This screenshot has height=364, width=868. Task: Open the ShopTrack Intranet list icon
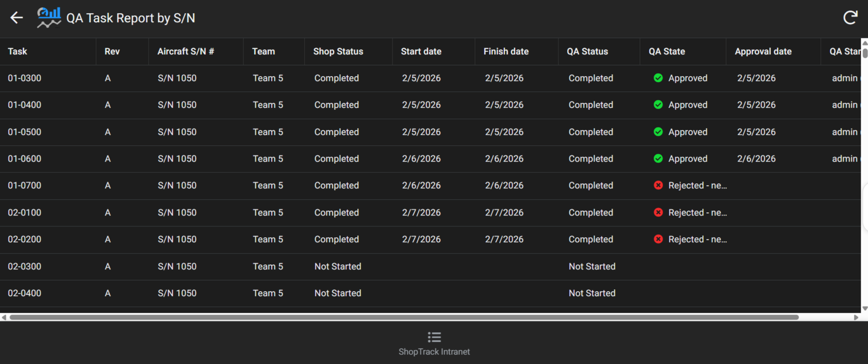click(434, 337)
